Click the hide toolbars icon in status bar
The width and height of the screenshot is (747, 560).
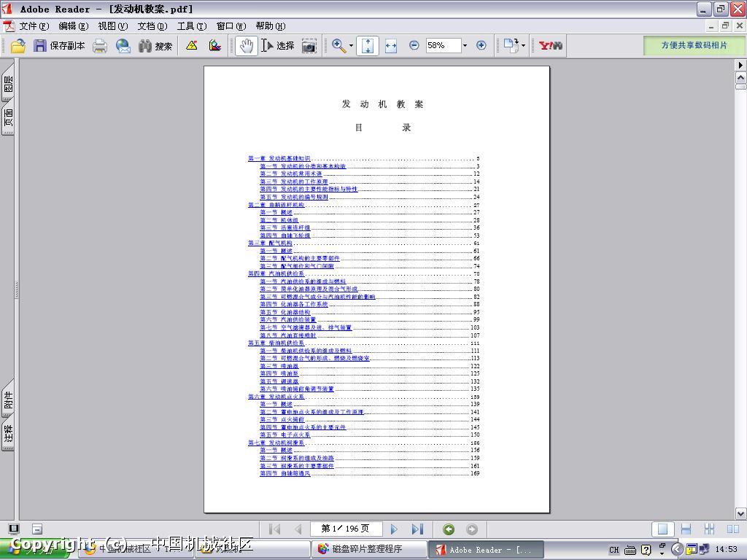(37, 529)
